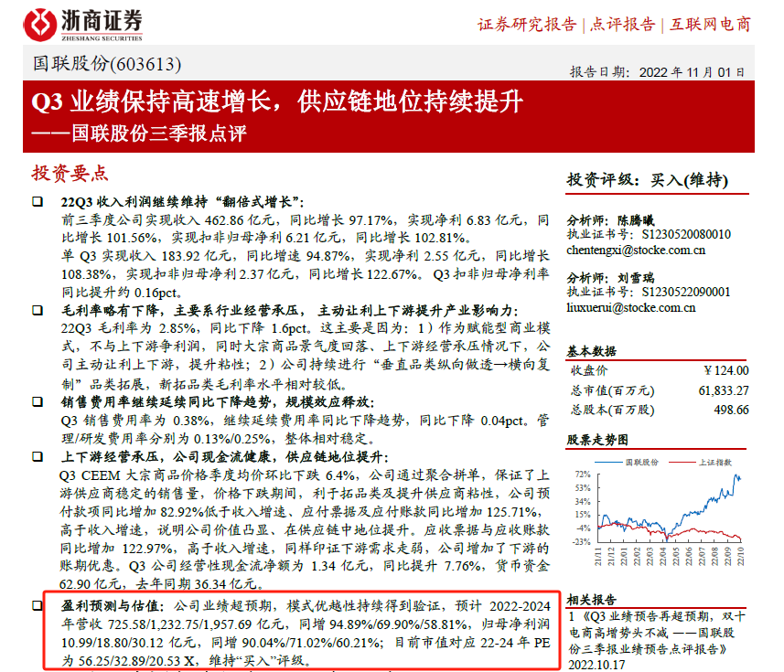Click the heading 22Q3 收入利润继续维持翻倍式增长
Image resolution: width=784 pixels, height=672 pixels.
[x=182, y=202]
